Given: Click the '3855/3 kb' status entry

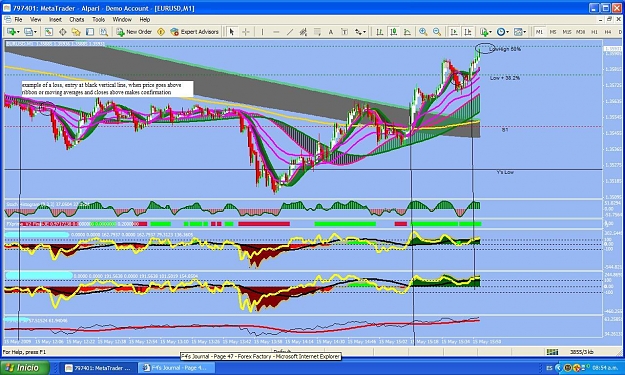Looking at the screenshot, I should (x=582, y=352).
